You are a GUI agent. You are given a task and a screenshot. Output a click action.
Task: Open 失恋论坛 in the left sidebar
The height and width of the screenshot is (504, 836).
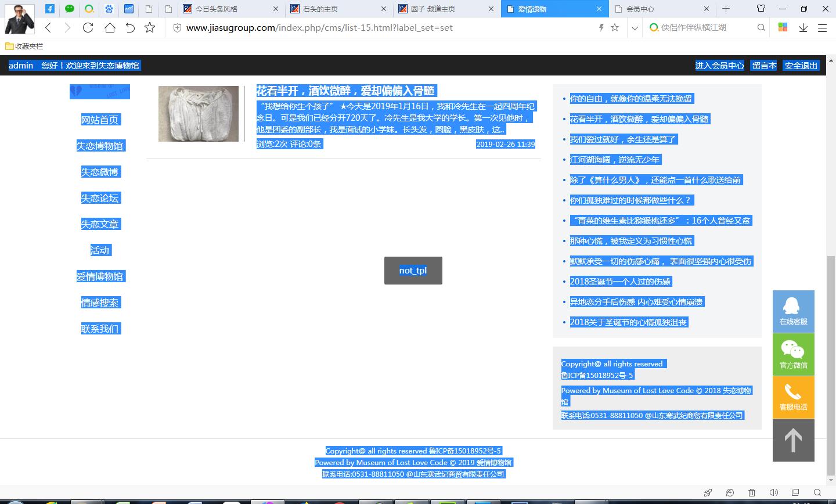tap(100, 198)
